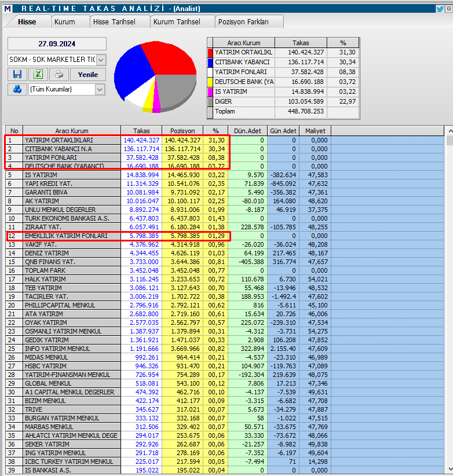Viewport: 453px width, 476px height.
Task: Open the Hisse Tarihsel tab
Action: pos(114,22)
